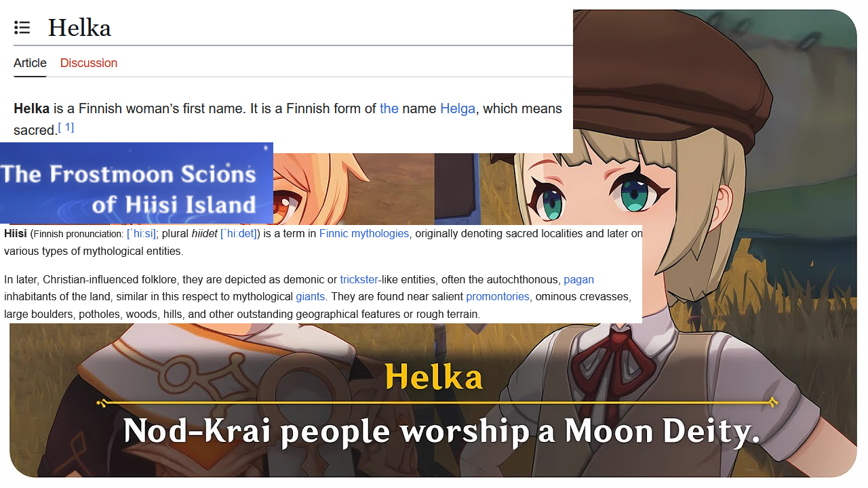The image size is (868, 488).
Task: Click the Frostmoon Scions of Hiisi Island banner
Action: (x=136, y=183)
